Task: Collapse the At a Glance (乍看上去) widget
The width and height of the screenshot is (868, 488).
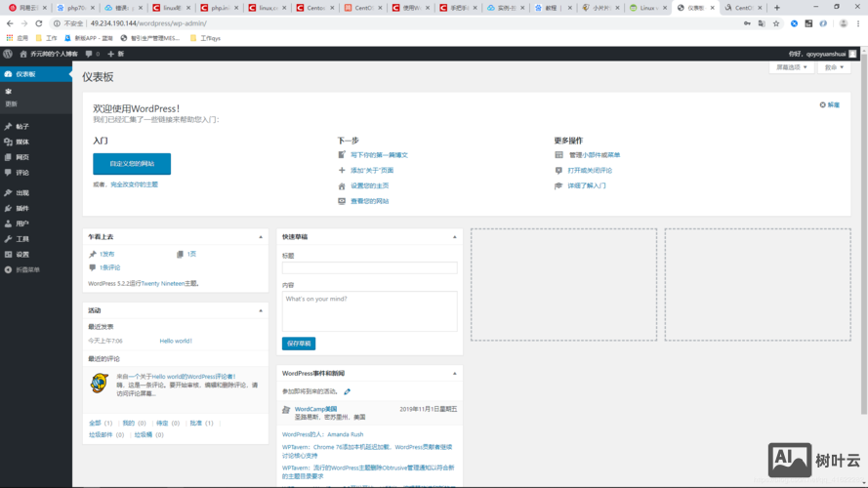Action: (x=261, y=237)
